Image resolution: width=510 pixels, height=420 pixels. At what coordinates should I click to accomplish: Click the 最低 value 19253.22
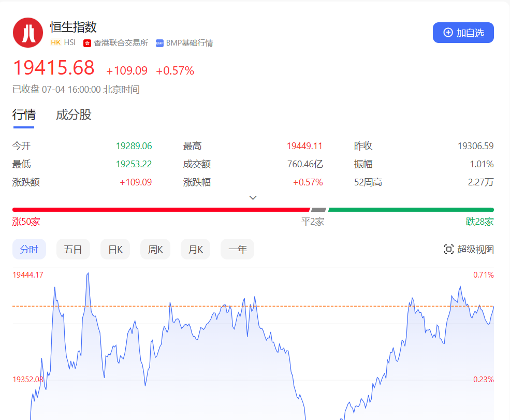[134, 164]
